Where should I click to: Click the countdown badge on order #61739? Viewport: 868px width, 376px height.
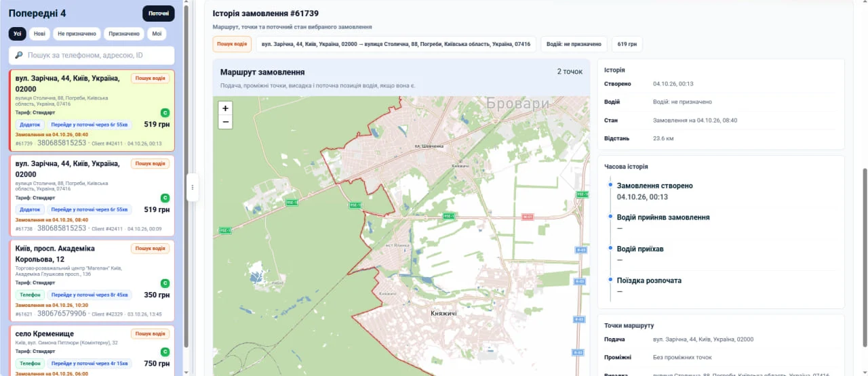point(90,125)
